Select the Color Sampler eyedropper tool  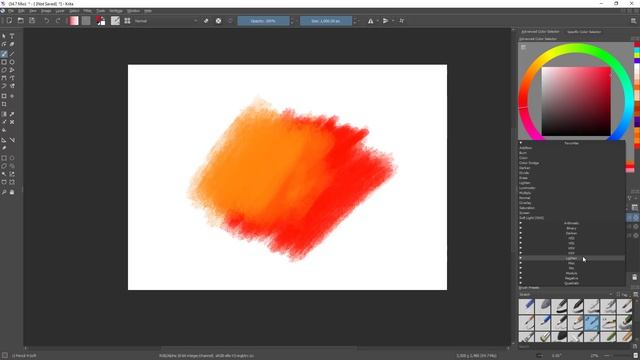tap(12, 114)
